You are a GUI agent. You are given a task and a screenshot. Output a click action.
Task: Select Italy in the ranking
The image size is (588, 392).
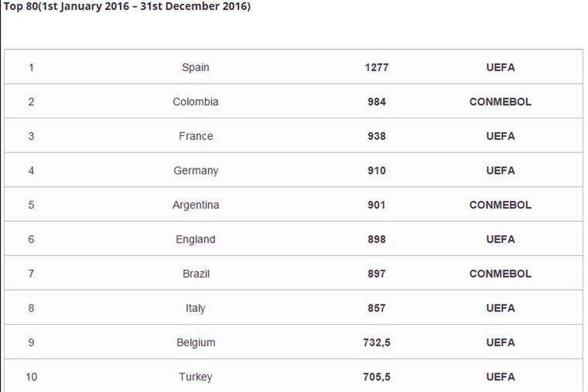[195, 308]
